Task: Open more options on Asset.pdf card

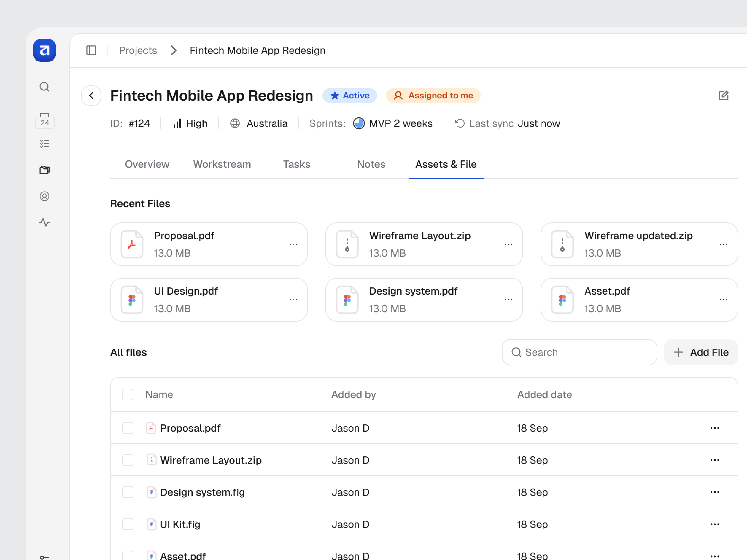Action: pos(723,300)
